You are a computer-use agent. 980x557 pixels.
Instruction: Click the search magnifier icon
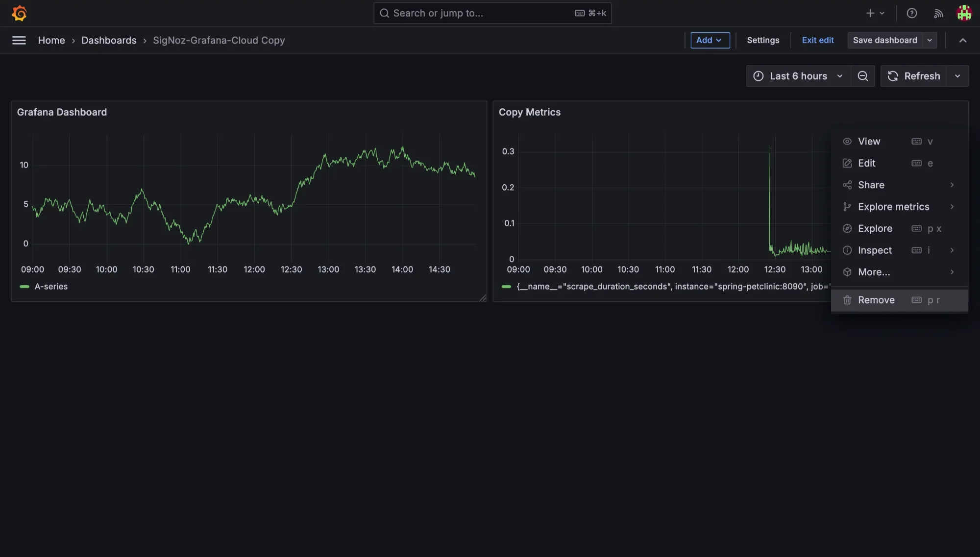click(385, 13)
